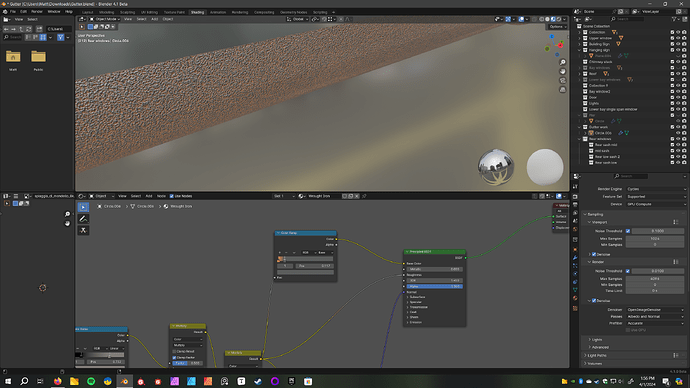Click the file browser back arrow
Image resolution: width=690 pixels, height=388 pixels.
pyautogui.click(x=6, y=29)
